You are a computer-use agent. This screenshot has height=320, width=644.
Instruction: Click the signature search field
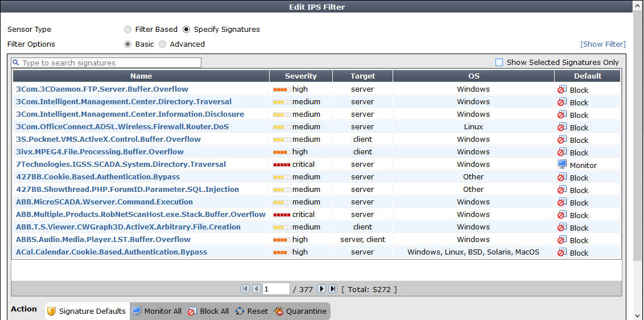click(106, 63)
